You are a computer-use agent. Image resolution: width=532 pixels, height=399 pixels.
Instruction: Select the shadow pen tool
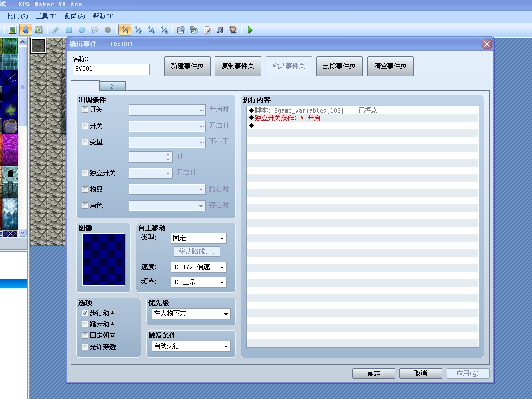pyautogui.click(x=108, y=30)
